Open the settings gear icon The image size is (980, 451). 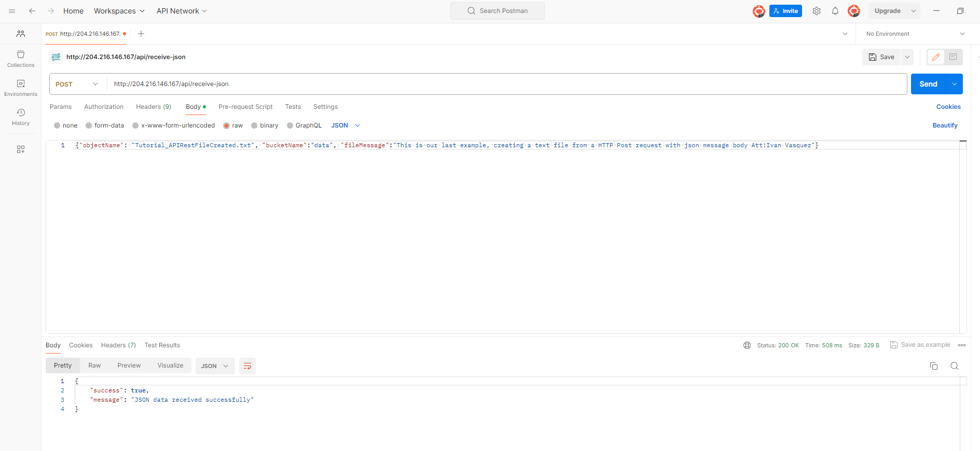pos(817,11)
